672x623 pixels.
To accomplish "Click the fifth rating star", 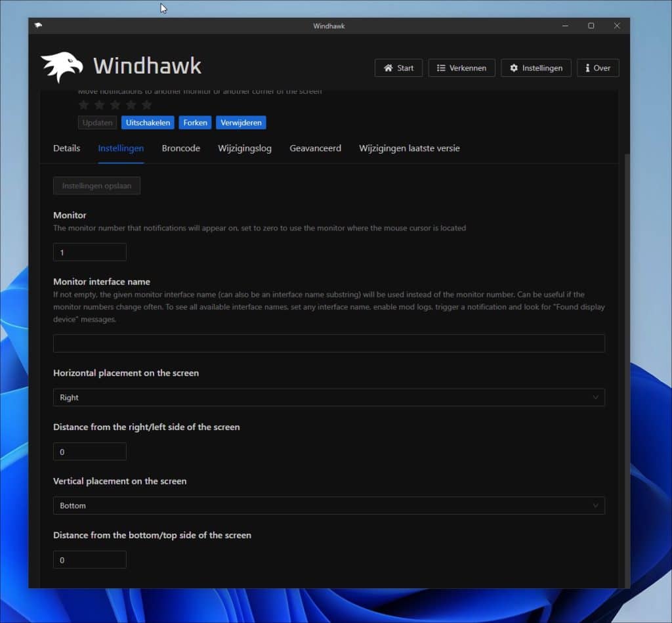I will coord(146,104).
